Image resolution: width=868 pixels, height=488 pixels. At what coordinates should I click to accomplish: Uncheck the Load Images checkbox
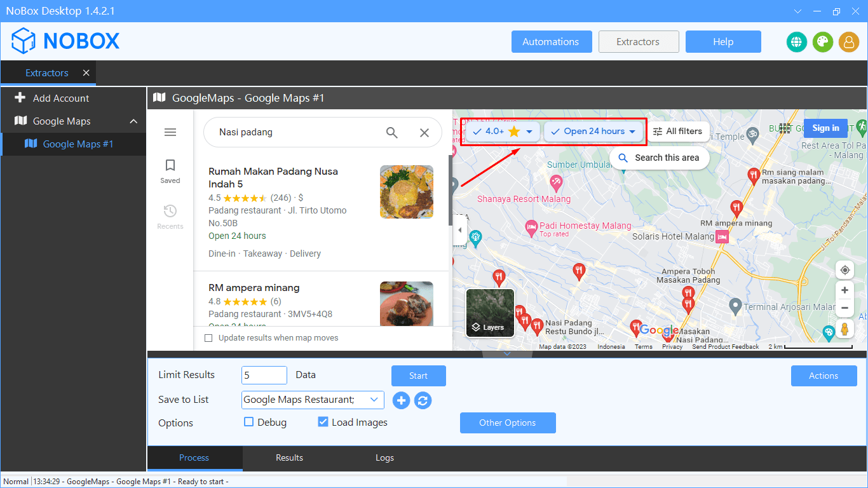coord(323,422)
